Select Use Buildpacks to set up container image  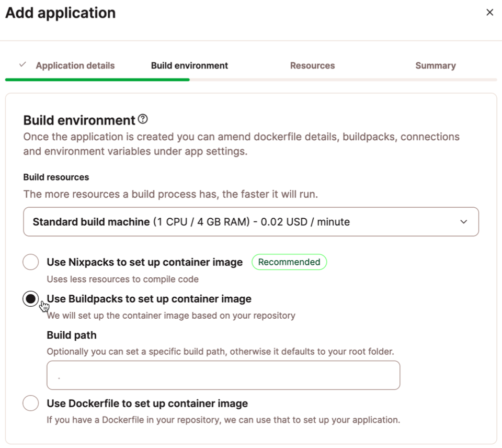click(x=30, y=298)
